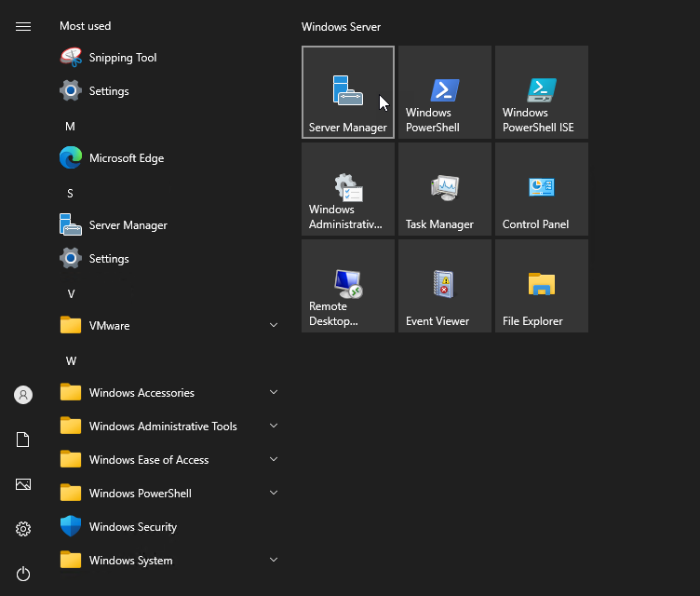Expand the Windows Administrative Tools folder chevron
The width and height of the screenshot is (700, 596).
click(274, 426)
